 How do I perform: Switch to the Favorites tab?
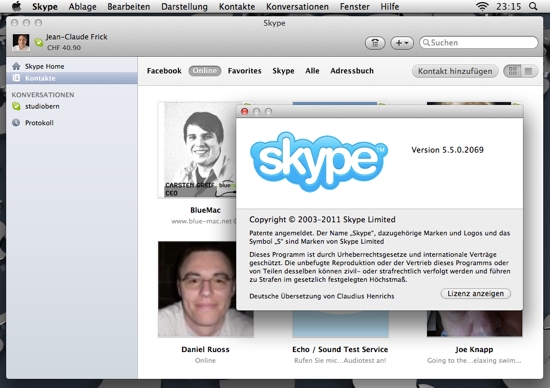pos(244,71)
